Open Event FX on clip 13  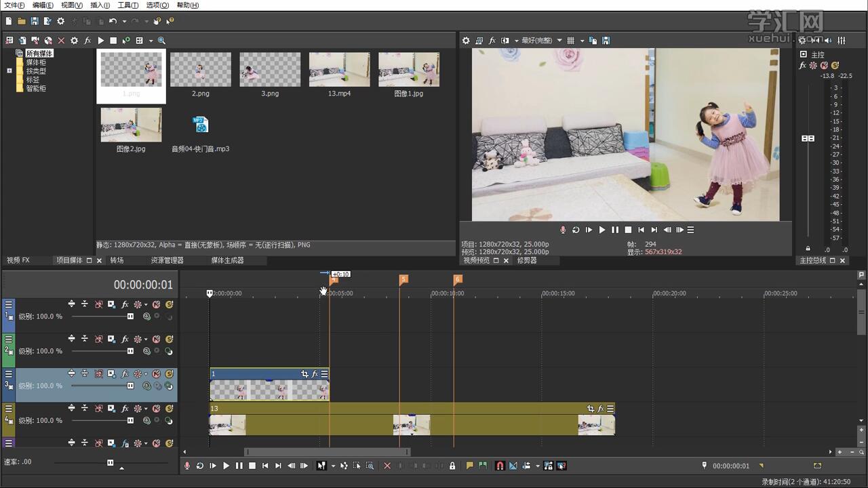(x=601, y=409)
